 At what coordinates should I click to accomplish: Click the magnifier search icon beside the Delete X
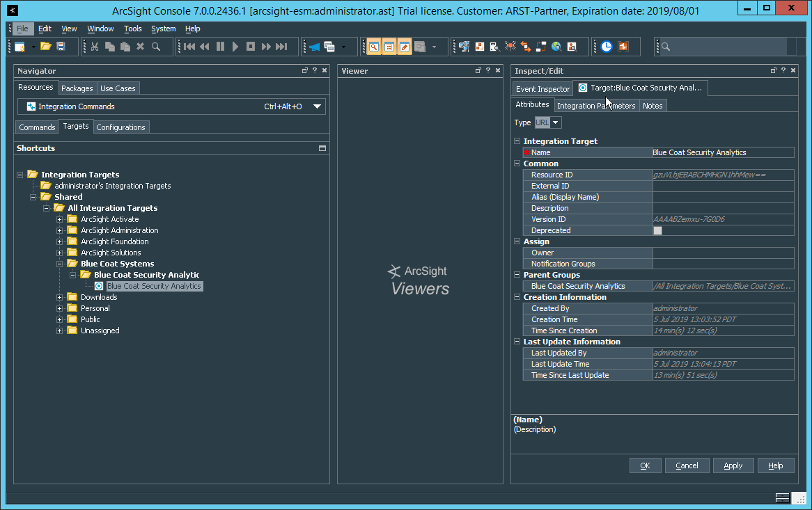coord(156,47)
